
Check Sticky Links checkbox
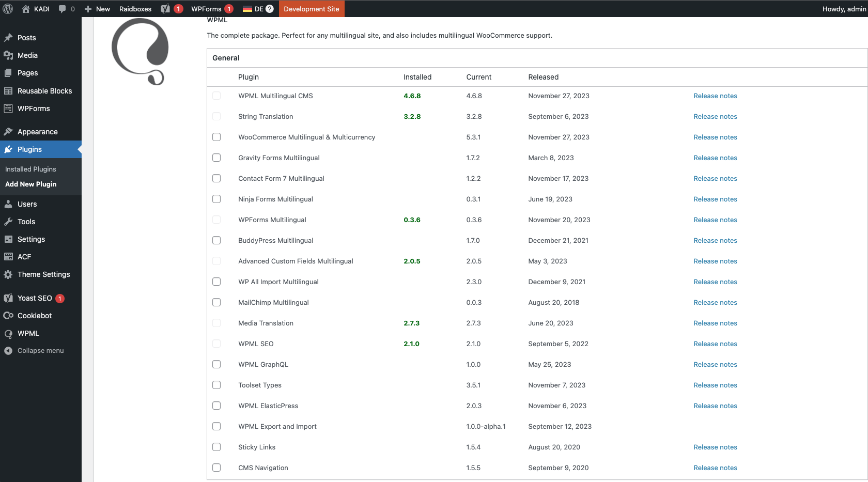216,447
